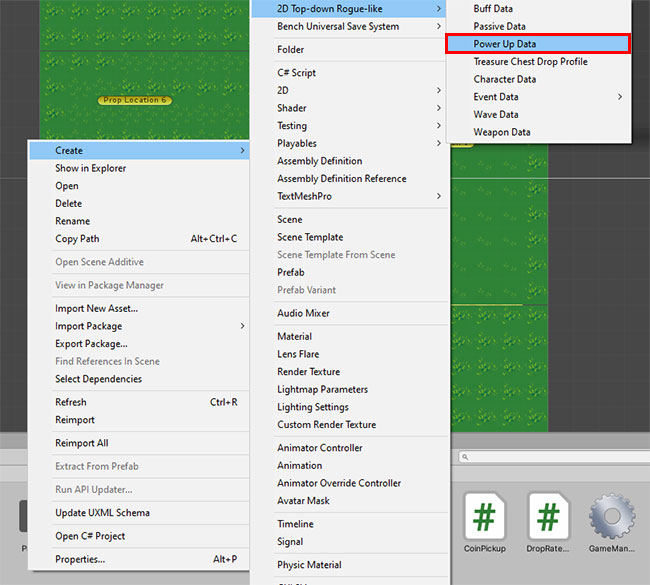Image resolution: width=650 pixels, height=585 pixels.
Task: Create Passive Data asset
Action: pos(538,27)
